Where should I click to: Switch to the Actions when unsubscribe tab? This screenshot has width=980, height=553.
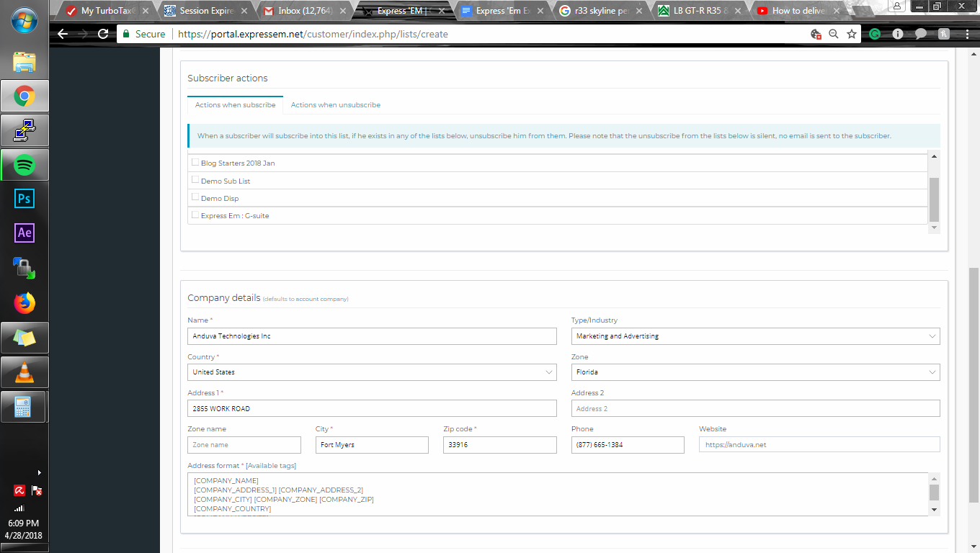[x=336, y=105]
